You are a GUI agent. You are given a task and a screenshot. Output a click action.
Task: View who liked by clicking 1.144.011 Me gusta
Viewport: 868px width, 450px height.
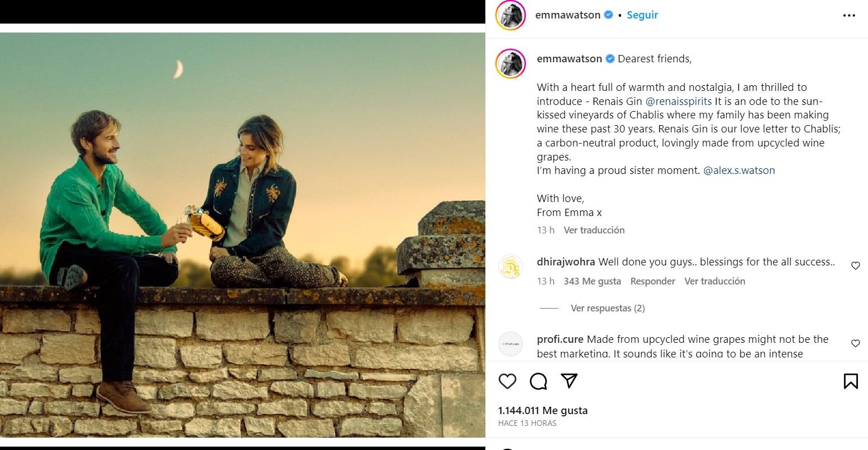[543, 410]
